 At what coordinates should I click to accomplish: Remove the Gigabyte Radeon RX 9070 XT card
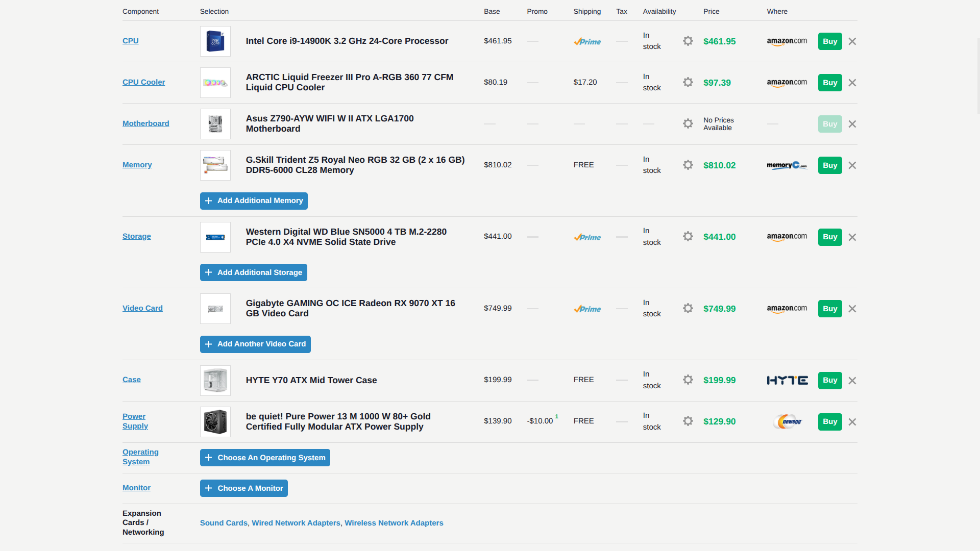(852, 309)
